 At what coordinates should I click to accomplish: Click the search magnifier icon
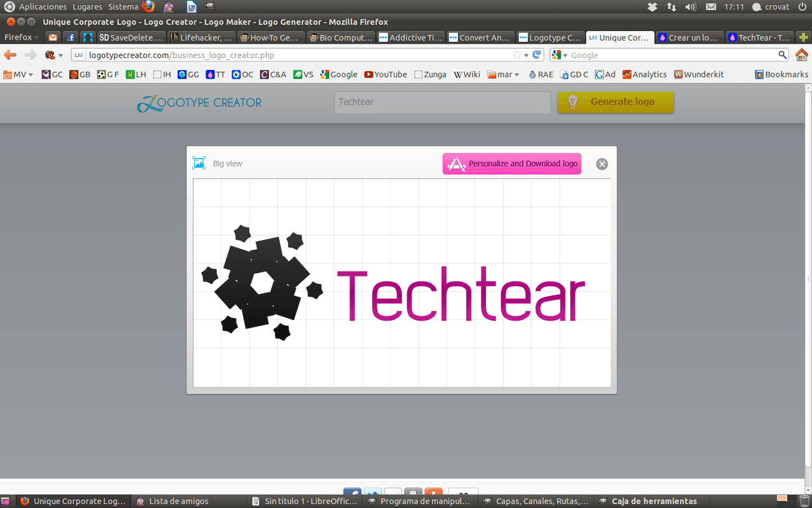782,55
